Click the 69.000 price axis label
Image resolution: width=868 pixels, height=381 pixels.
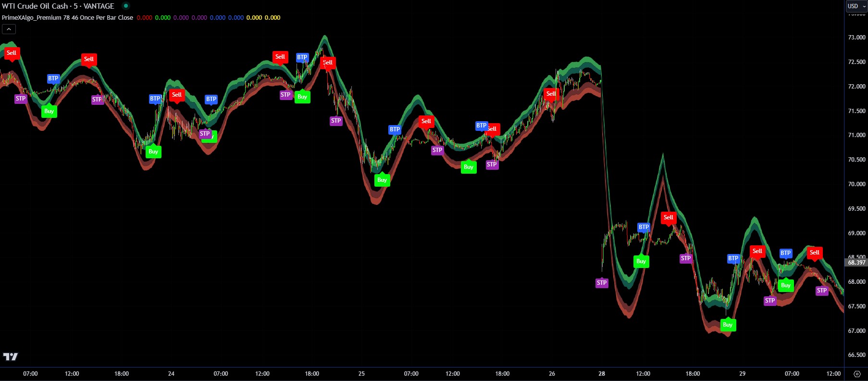click(x=856, y=233)
